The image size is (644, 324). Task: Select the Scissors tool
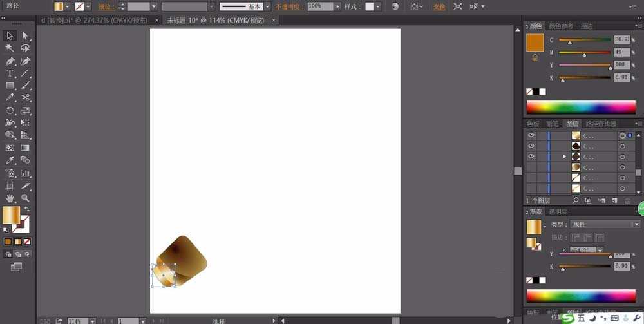tap(25, 98)
